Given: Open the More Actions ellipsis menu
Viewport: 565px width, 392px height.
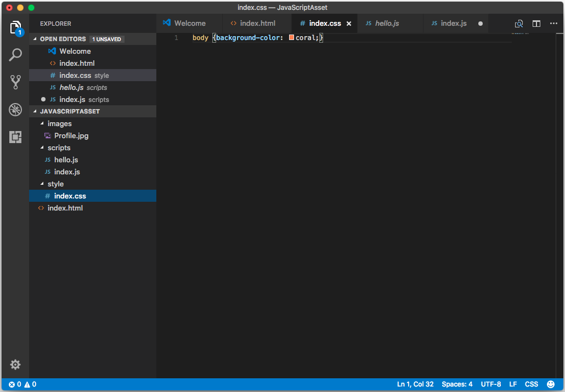Looking at the screenshot, I should [x=554, y=24].
